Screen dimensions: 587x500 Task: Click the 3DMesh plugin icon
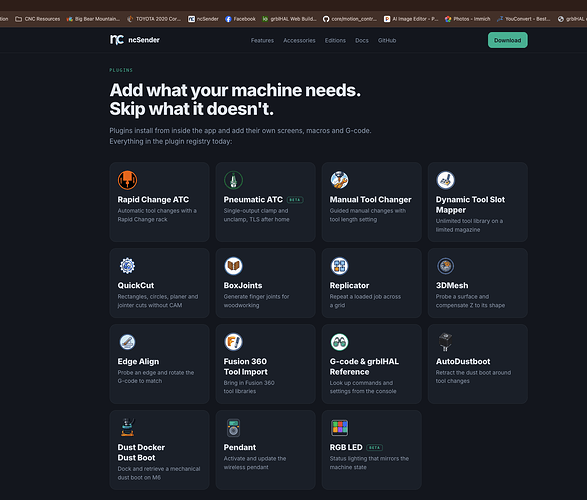pos(445,266)
